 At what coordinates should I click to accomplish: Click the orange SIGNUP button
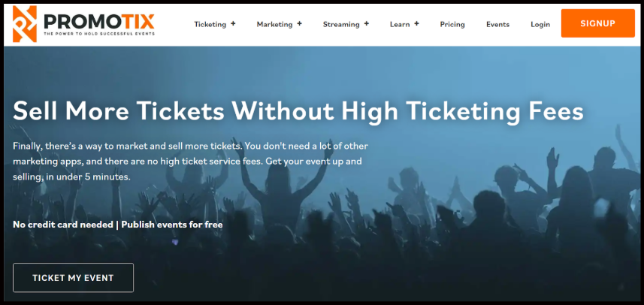(x=597, y=23)
